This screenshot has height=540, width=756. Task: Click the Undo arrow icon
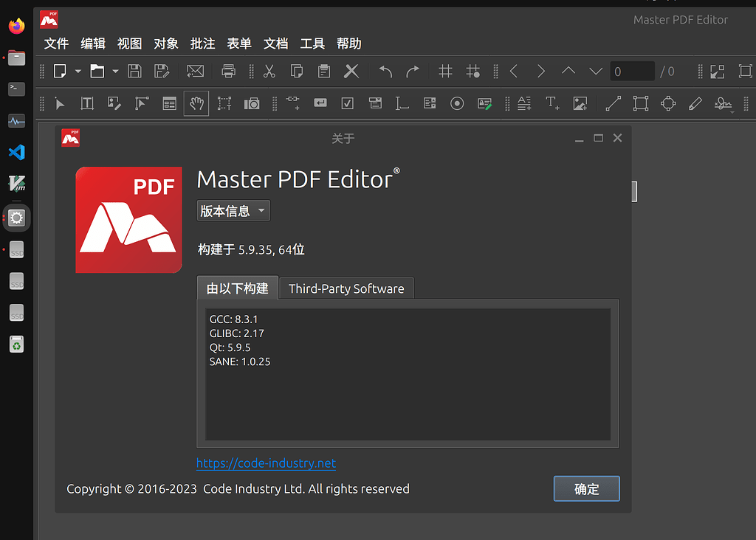tap(385, 72)
